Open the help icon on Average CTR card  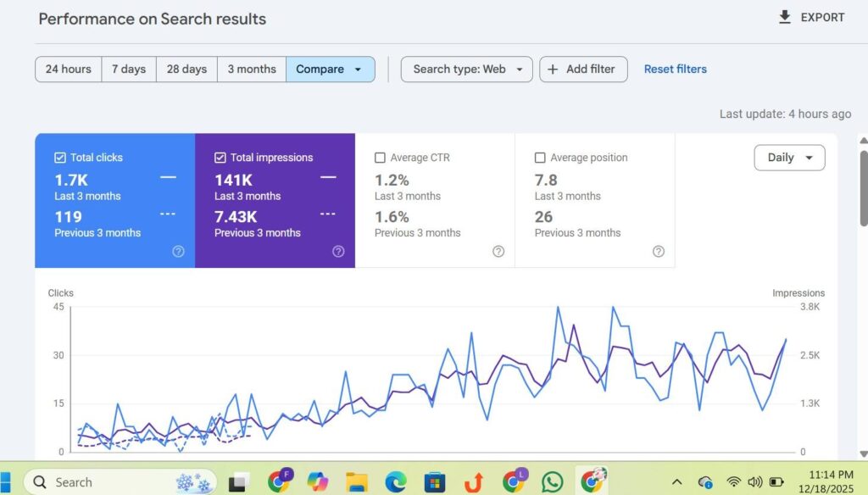(498, 251)
